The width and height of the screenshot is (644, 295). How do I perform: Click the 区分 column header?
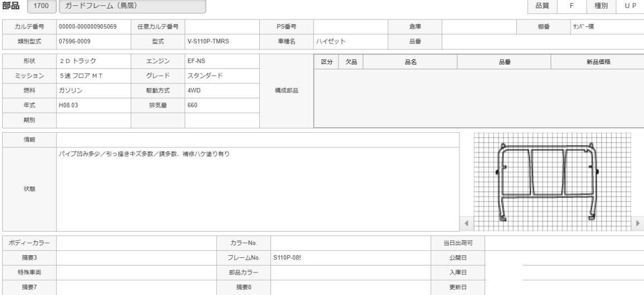point(326,62)
